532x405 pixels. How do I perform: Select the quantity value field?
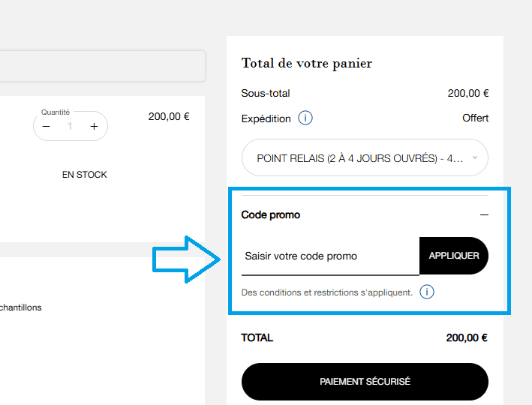click(71, 127)
